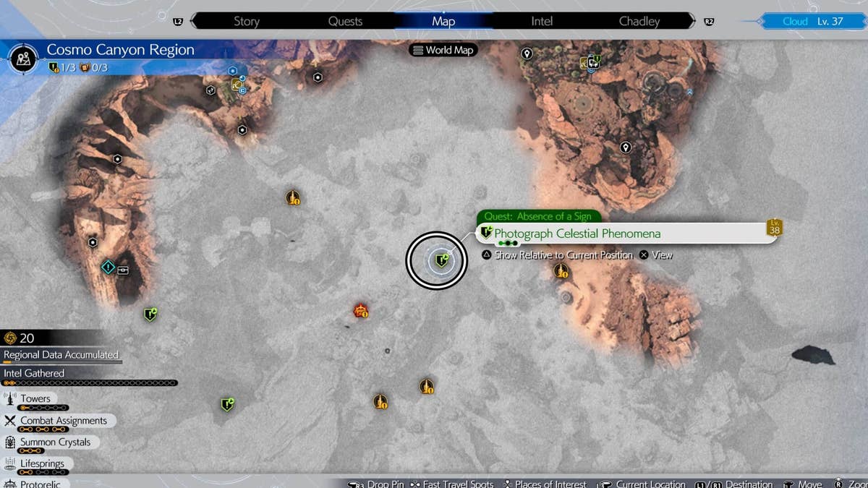Click the cyan diamond exclamation marker

click(108, 267)
